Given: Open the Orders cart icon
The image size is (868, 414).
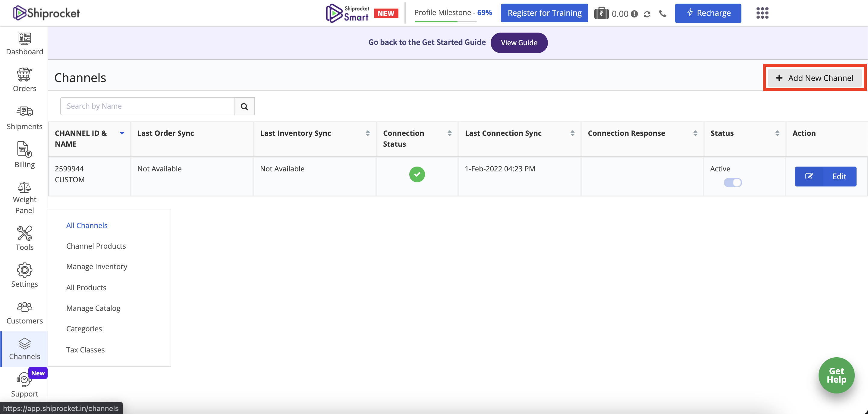Looking at the screenshot, I should coord(25,75).
